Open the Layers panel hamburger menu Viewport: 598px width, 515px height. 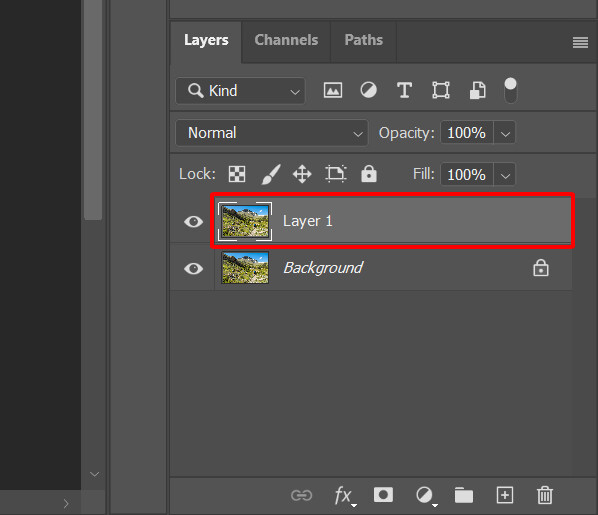click(x=580, y=42)
